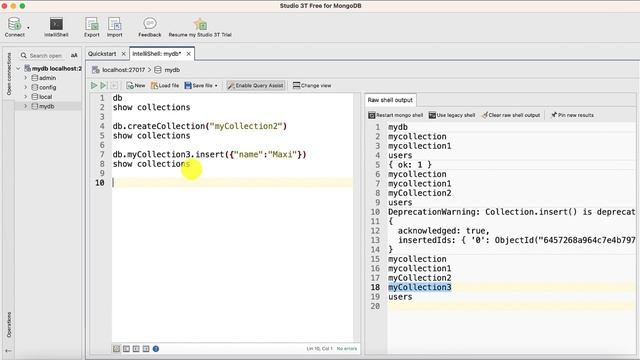Expand the local database node

pyautogui.click(x=26, y=97)
